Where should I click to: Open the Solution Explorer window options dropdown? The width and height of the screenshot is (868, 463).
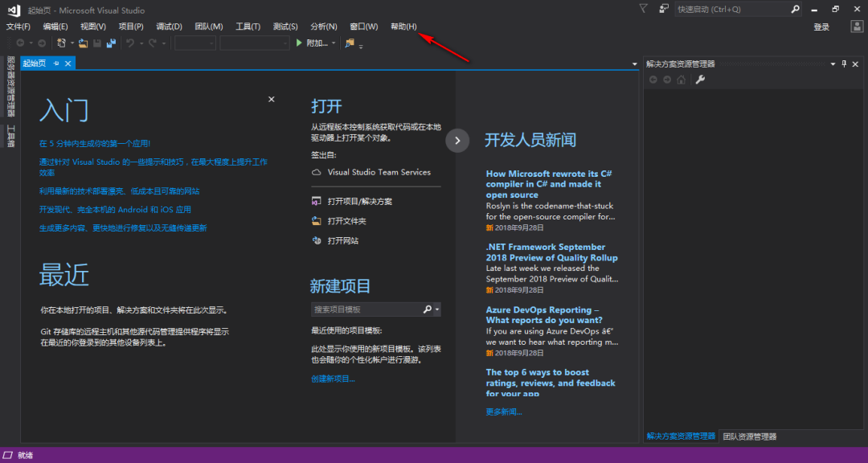pos(833,64)
